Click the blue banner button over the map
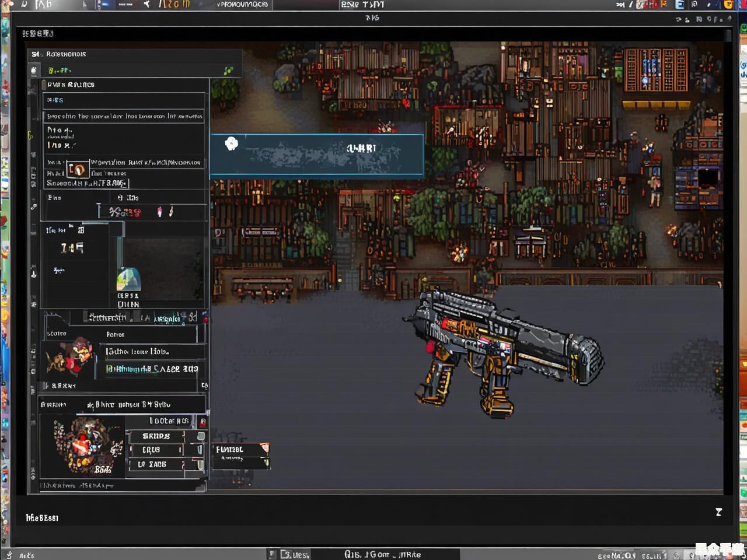The image size is (747, 560). [x=317, y=155]
